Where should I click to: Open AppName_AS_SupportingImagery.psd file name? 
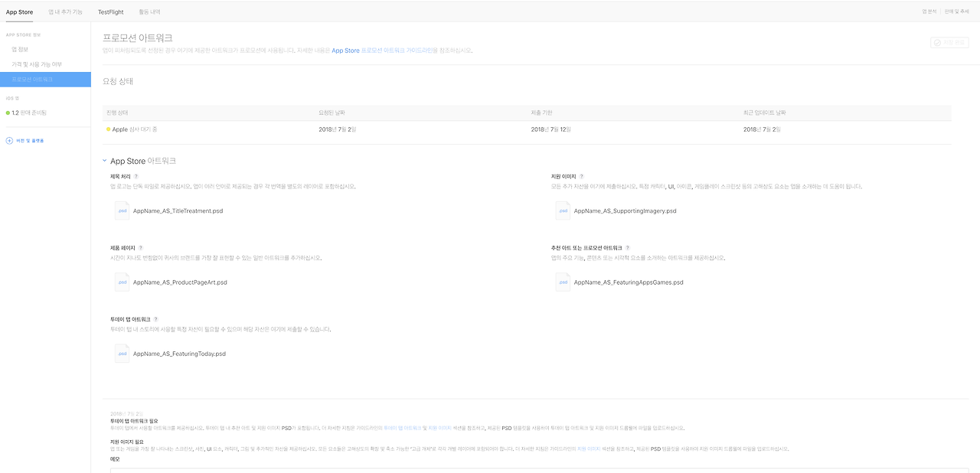point(625,210)
